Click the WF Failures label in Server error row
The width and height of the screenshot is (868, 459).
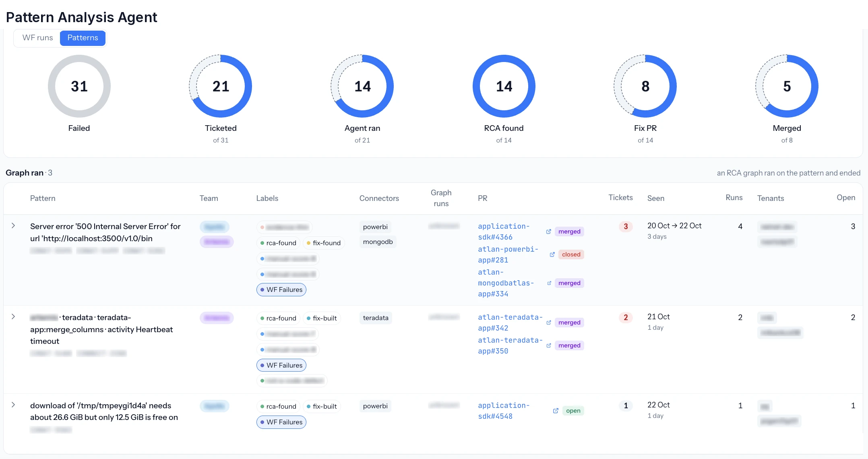(281, 289)
